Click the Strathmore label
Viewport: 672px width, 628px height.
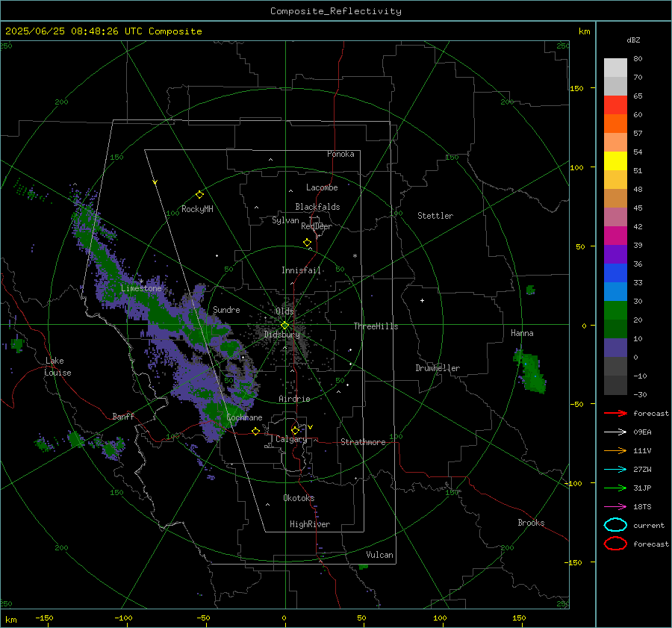[363, 442]
